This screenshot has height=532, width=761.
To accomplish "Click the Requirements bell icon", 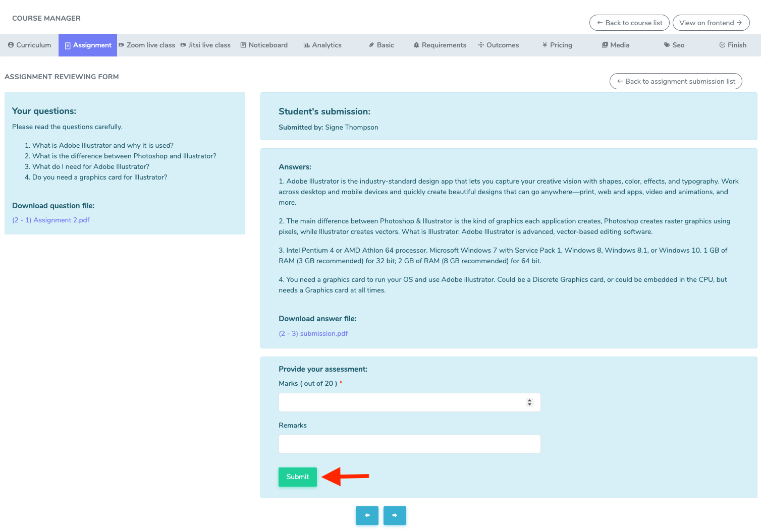I will (x=416, y=45).
